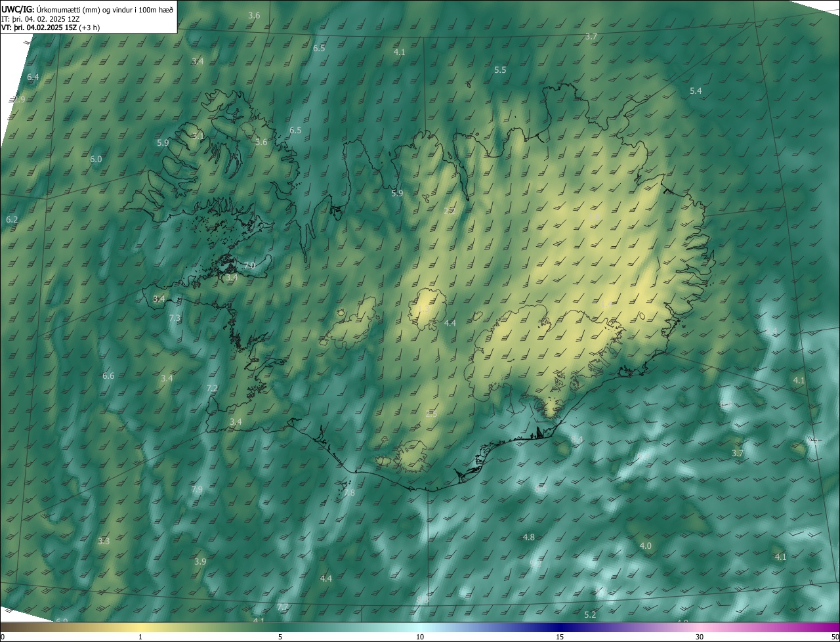Click the yellow colour bar segment at 1
The height and width of the screenshot is (642, 840).
click(x=140, y=627)
